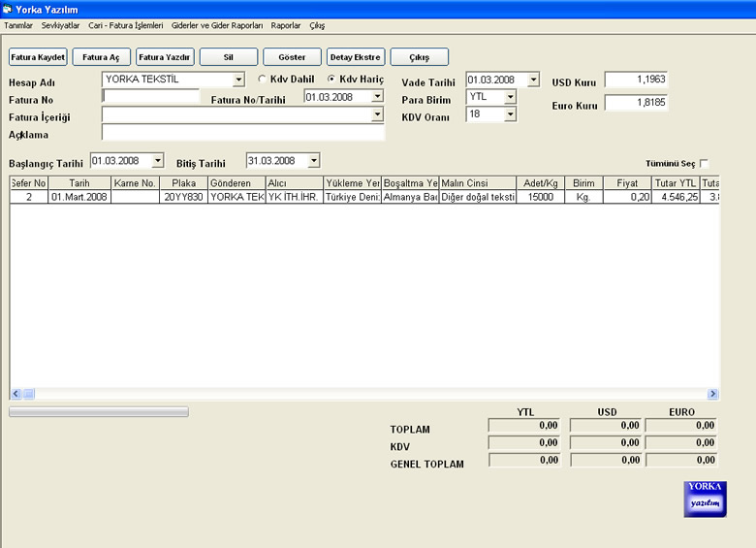Click the plate cell 20YY830
The image size is (756, 548).
(x=184, y=197)
